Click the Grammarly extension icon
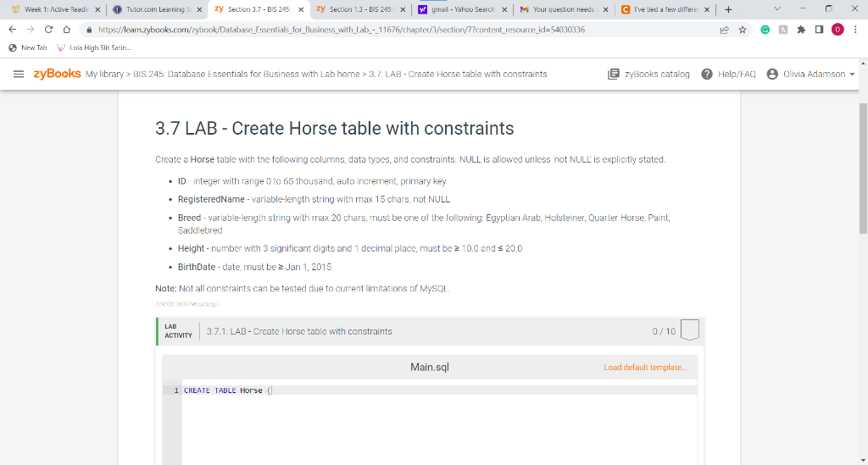Viewport: 868px width, 465px height. [765, 30]
